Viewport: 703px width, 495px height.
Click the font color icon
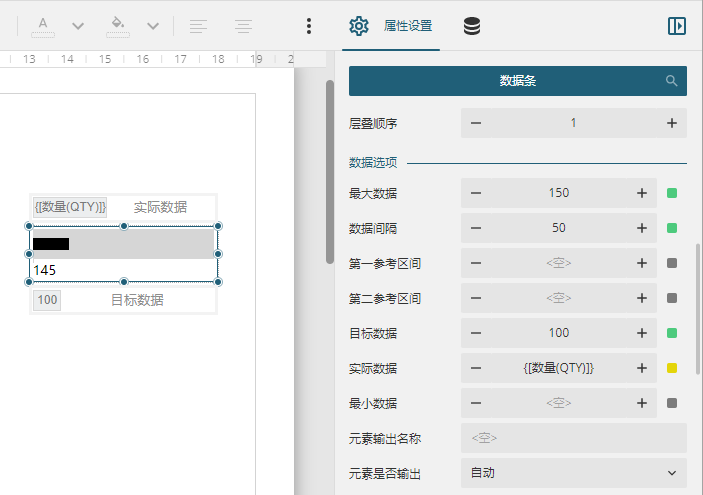tap(43, 25)
